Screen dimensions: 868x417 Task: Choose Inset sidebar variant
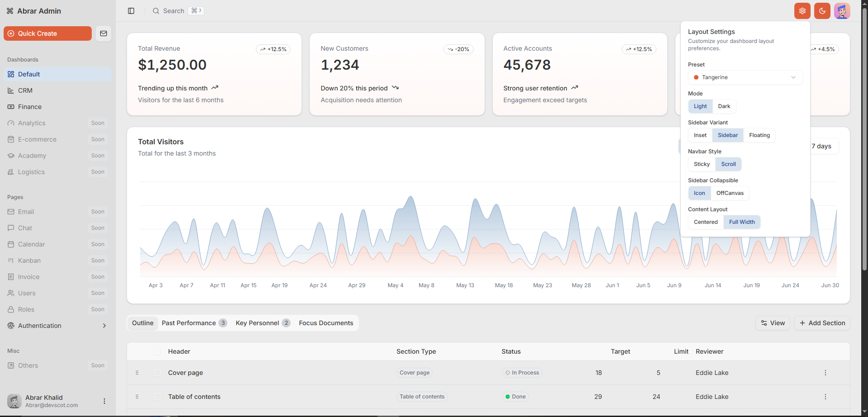point(700,135)
